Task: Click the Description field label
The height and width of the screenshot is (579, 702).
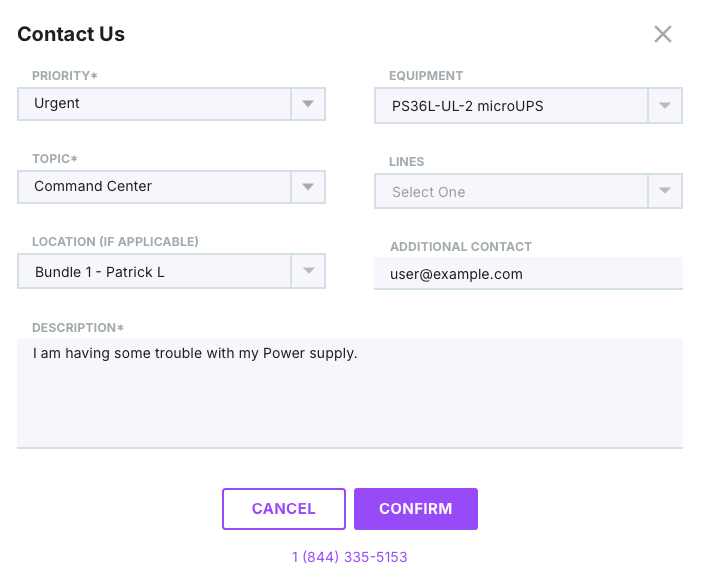Action: pyautogui.click(x=78, y=328)
